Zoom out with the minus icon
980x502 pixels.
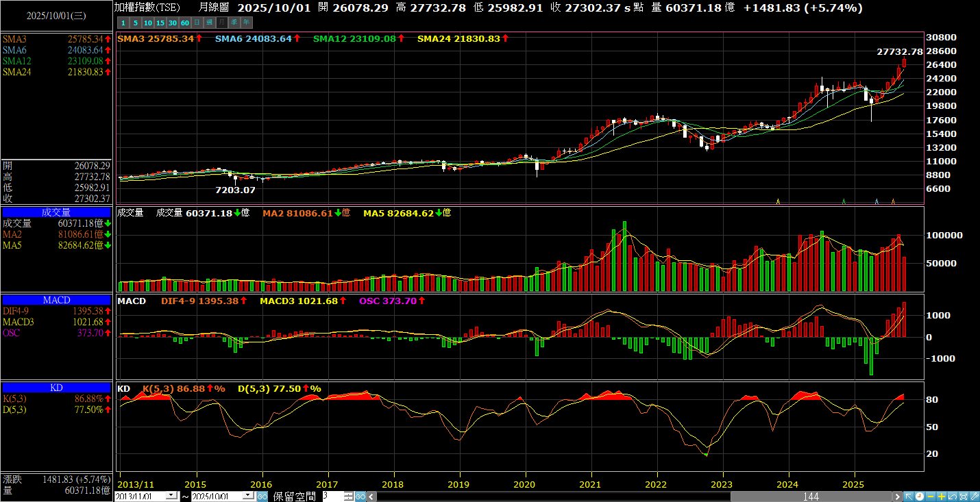(x=931, y=497)
